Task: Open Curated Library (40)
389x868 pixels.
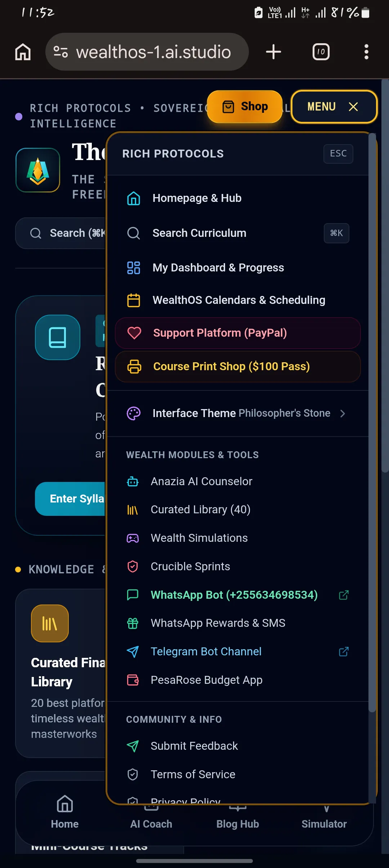Action: (238, 510)
